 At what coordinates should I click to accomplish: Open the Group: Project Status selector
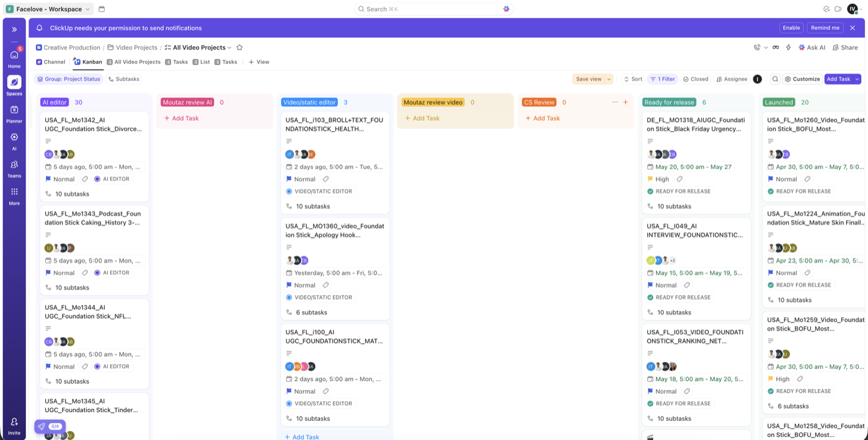point(68,79)
